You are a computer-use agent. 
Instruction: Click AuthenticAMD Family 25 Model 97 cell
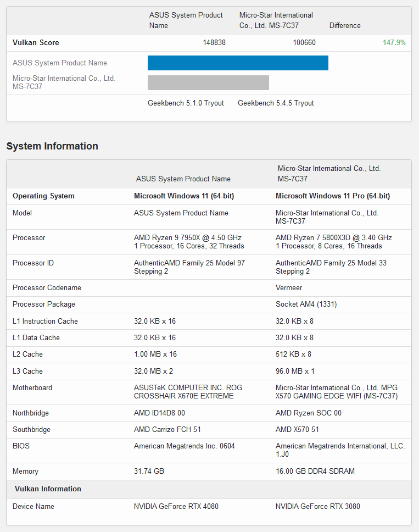(x=189, y=267)
